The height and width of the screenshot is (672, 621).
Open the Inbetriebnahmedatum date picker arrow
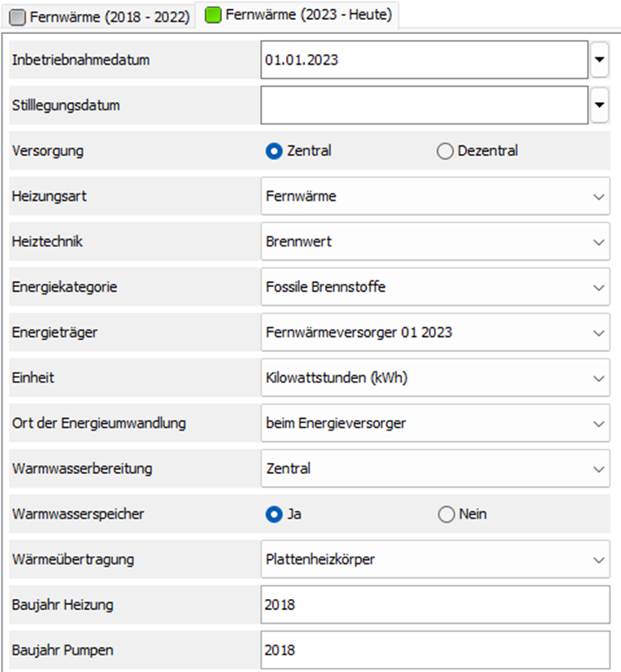[x=600, y=60]
